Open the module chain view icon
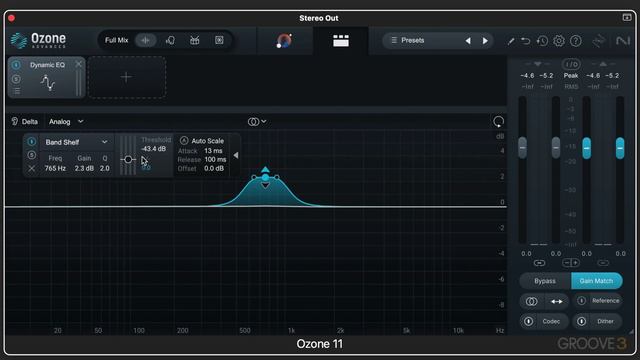Image resolution: width=640 pixels, height=360 pixels. pos(341,40)
